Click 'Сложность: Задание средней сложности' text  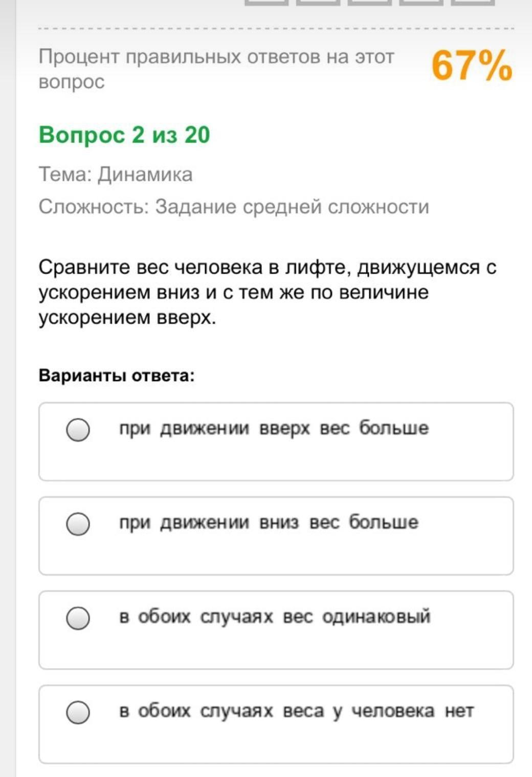pos(234,207)
